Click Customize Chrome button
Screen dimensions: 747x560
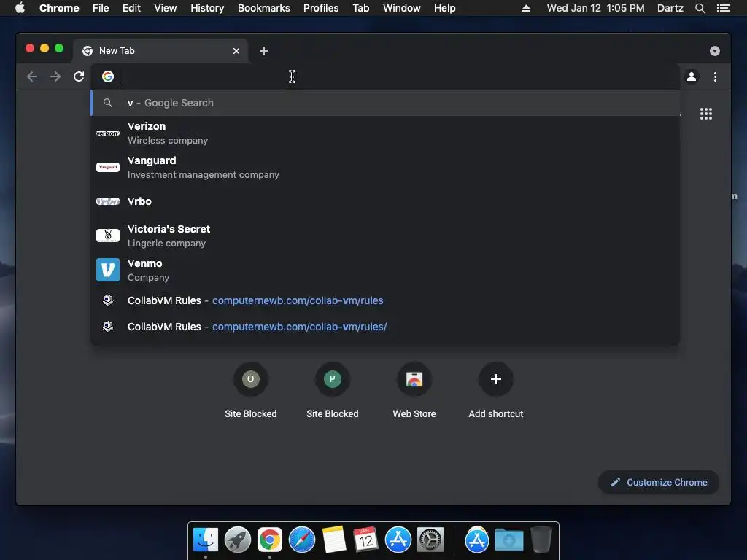[x=659, y=483]
